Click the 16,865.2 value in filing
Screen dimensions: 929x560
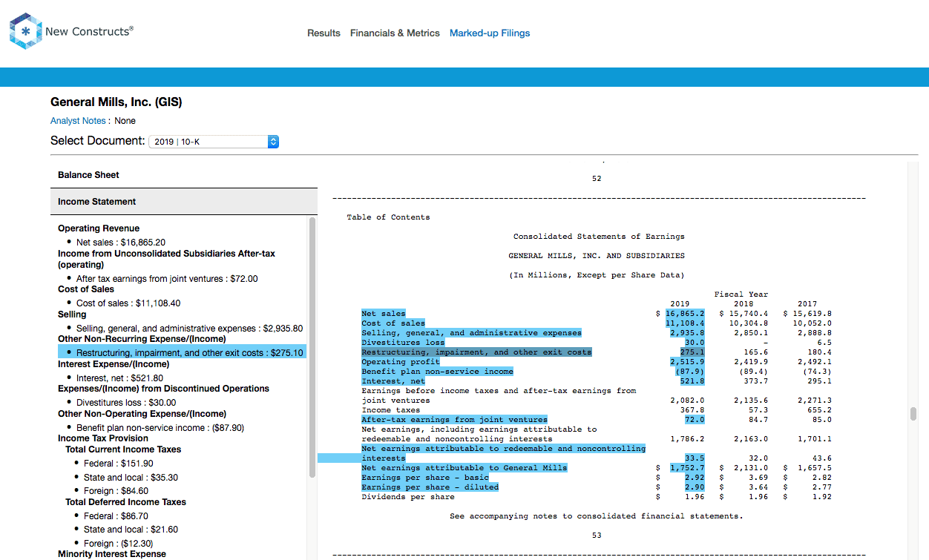click(685, 314)
